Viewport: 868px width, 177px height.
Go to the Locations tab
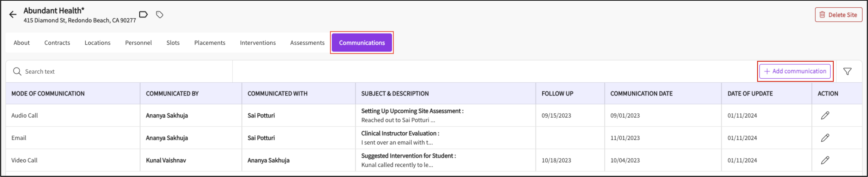pyautogui.click(x=97, y=43)
